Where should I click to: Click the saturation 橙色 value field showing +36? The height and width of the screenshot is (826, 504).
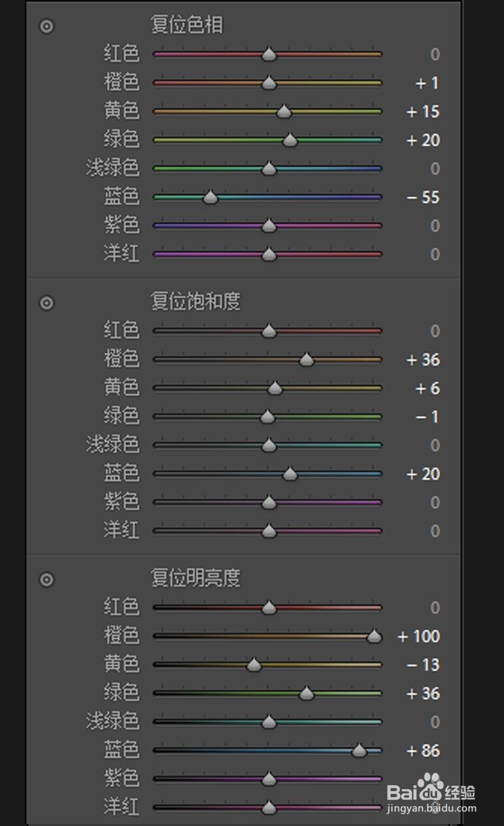pos(424,360)
